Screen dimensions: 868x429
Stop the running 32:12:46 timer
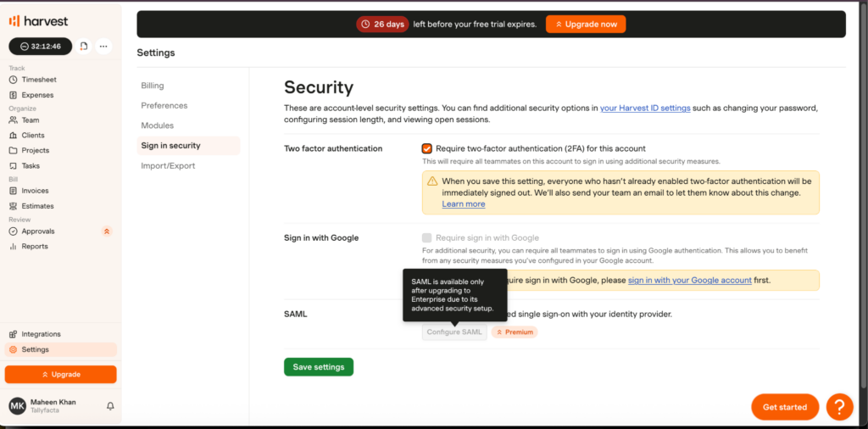tap(41, 47)
